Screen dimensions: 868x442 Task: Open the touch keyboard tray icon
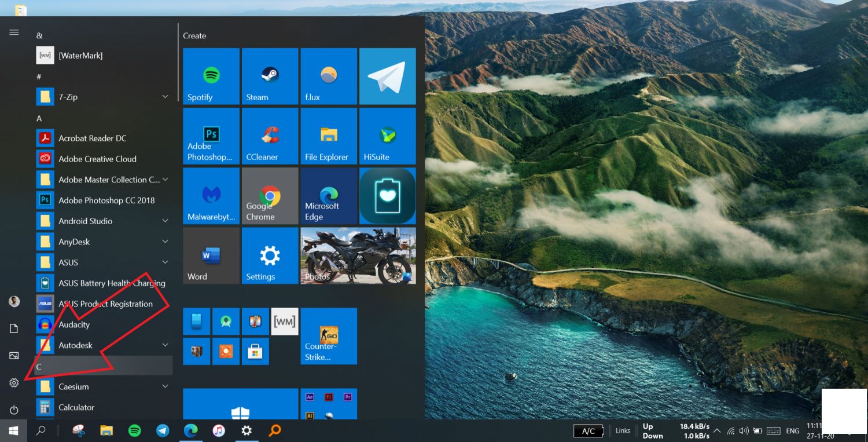coord(774,431)
